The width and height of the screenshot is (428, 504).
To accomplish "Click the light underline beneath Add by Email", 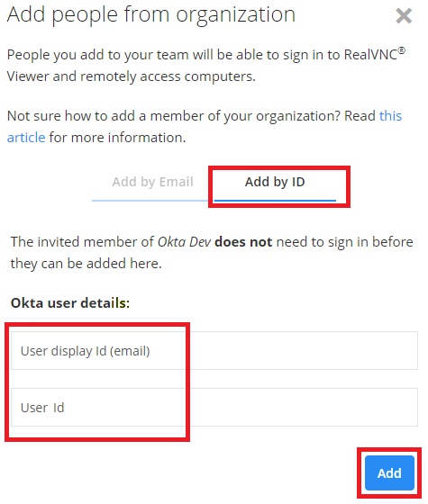I will pyautogui.click(x=150, y=200).
